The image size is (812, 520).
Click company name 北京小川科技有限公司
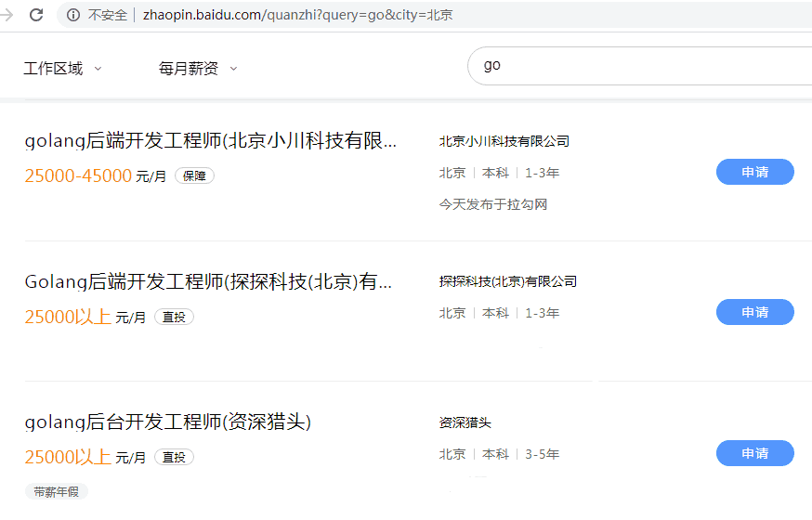[504, 141]
